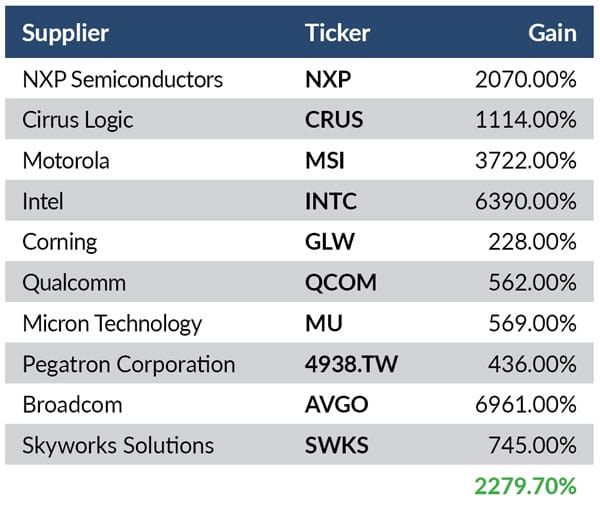This screenshot has height=512, width=600.
Task: Click the QCOM ticker symbol
Action: (x=340, y=283)
